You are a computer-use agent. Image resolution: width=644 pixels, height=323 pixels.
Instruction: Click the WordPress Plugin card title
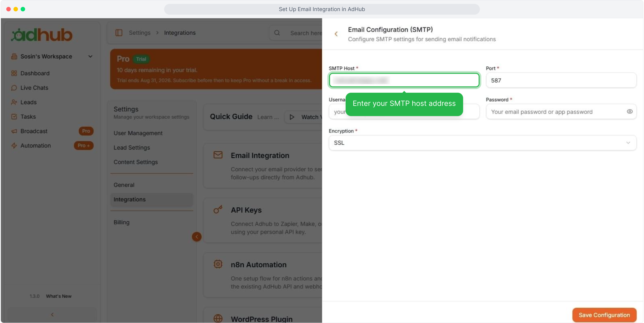262,319
